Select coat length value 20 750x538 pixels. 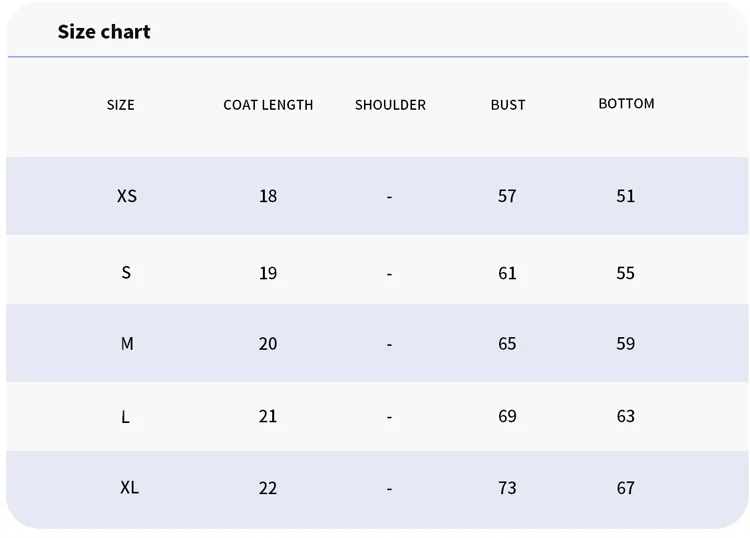268,343
